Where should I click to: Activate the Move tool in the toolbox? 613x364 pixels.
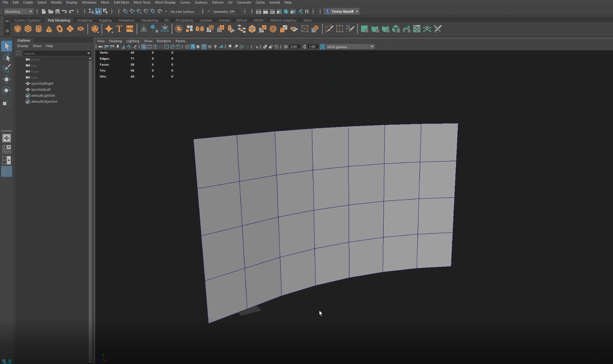coord(6,79)
